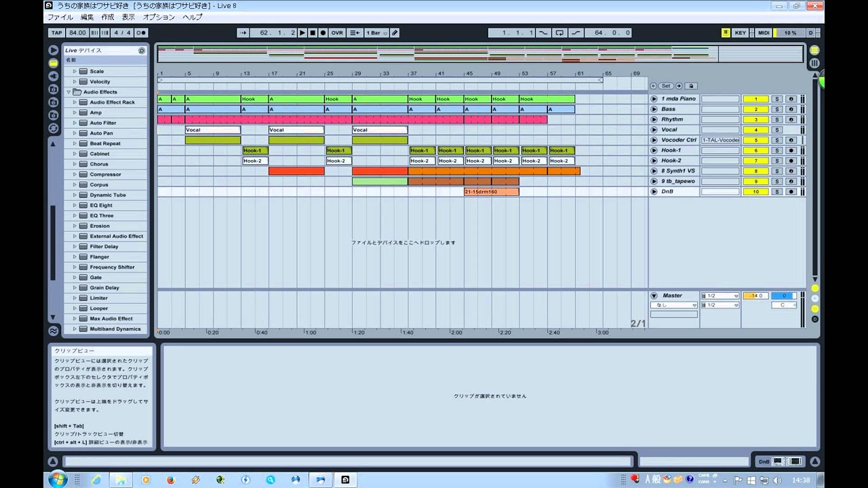Select the Live Device Browser icon

53,63
